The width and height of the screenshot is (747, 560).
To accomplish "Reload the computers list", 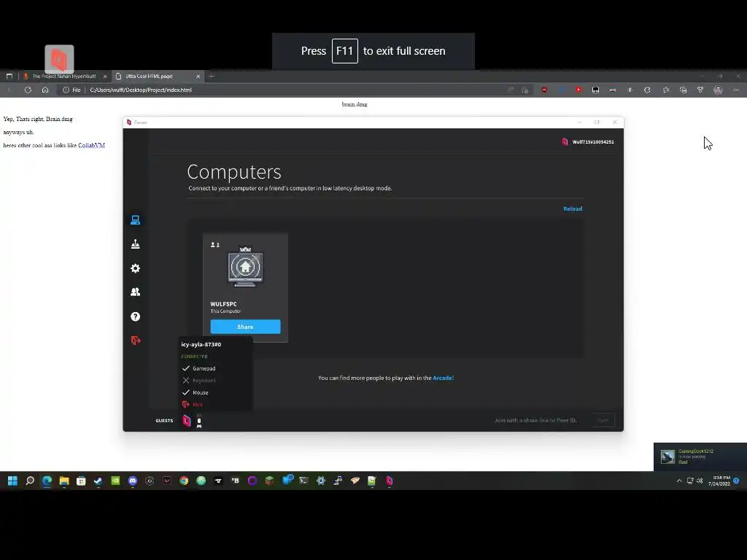I will pos(573,209).
